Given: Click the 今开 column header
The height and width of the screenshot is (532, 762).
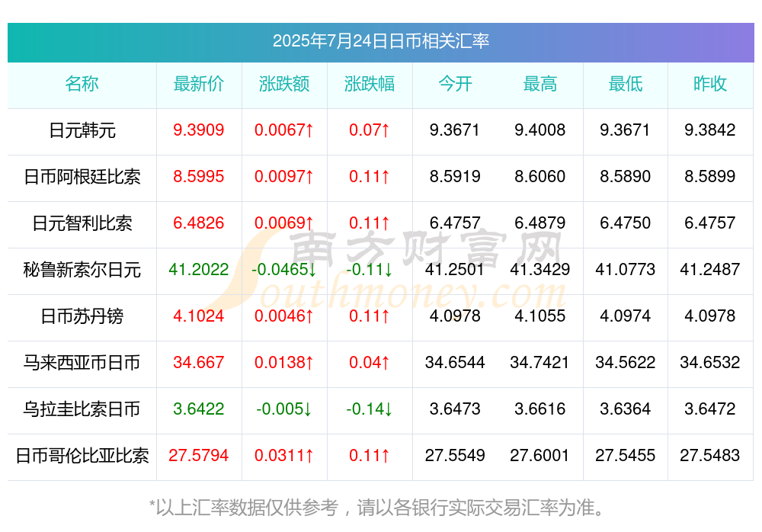Looking at the screenshot, I should (455, 84).
